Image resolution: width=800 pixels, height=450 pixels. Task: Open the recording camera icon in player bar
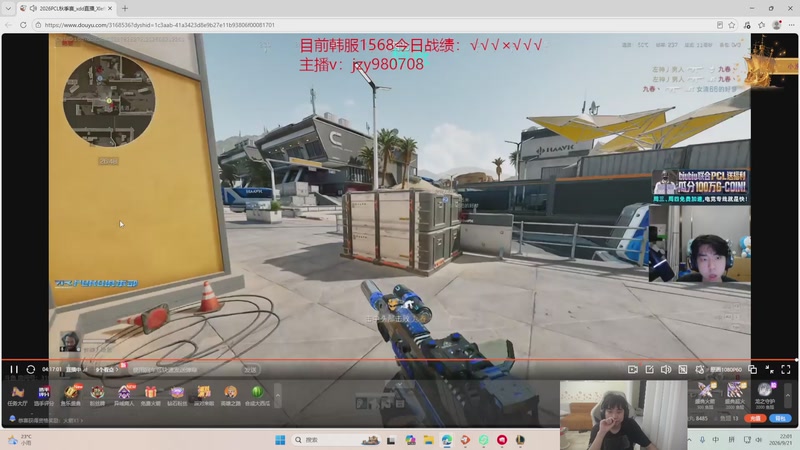click(x=633, y=369)
